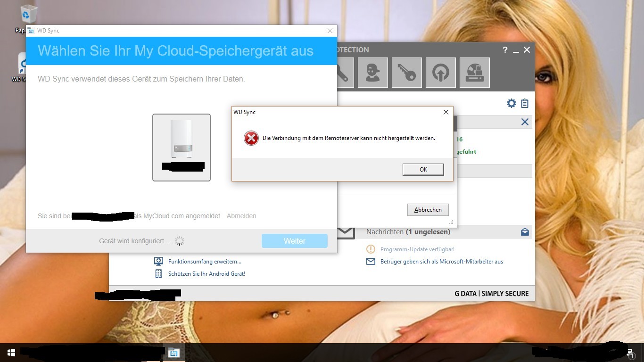644x362 pixels.
Task: Open Betrüger geben sich als Microsoft-Mitarbeiter aus
Action: tap(442, 262)
